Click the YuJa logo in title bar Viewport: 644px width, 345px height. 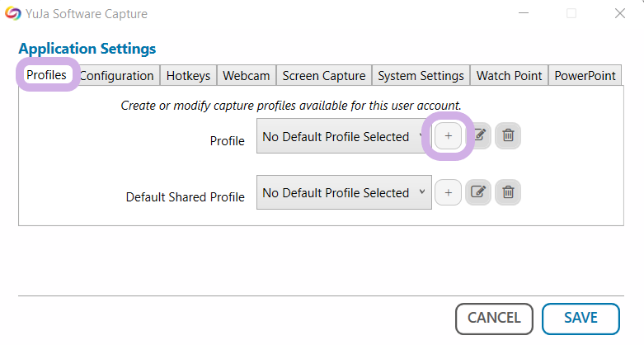coord(13,13)
